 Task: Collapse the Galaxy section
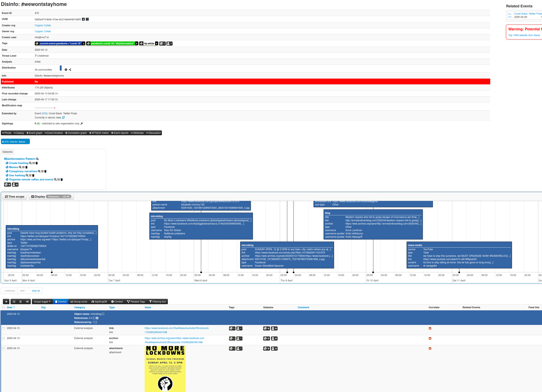coord(19,133)
